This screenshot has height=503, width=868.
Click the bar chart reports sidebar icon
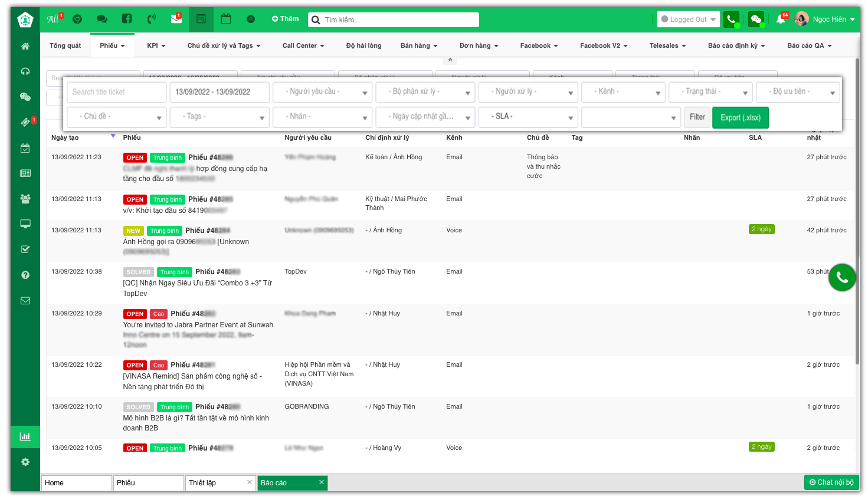tap(25, 436)
